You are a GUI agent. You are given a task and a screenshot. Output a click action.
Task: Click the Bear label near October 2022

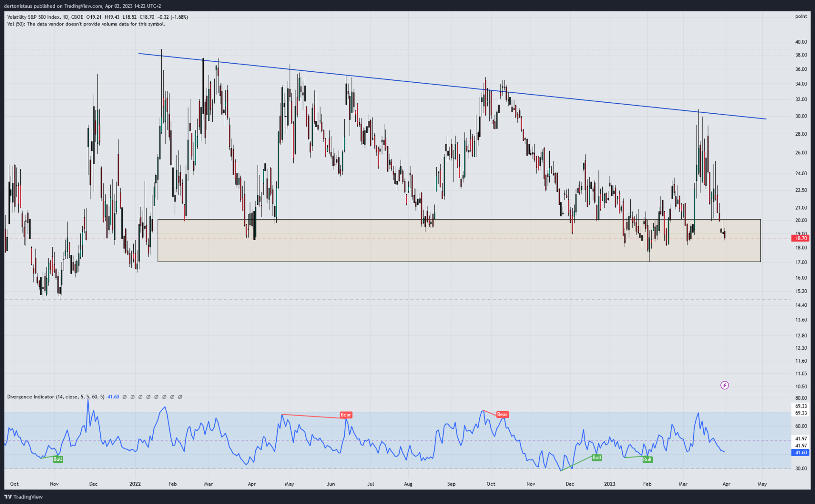pos(502,414)
